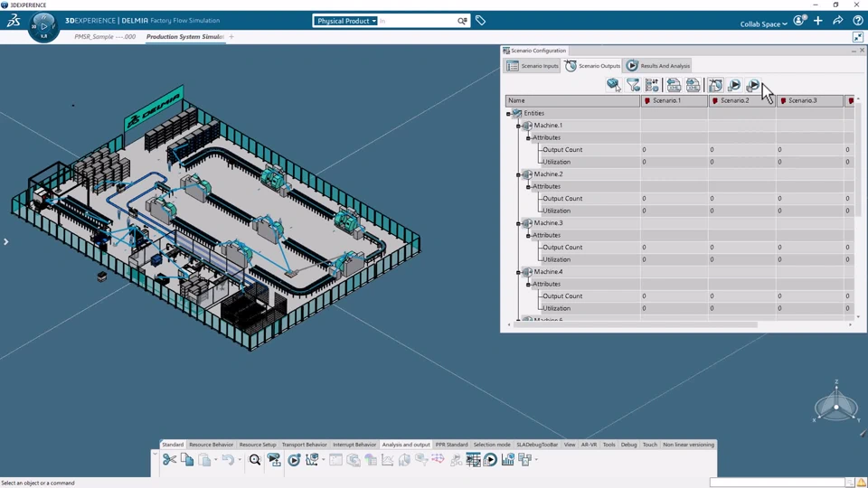Click the scenario configuration table icon
The height and width of the screenshot is (488, 868).
point(473,459)
